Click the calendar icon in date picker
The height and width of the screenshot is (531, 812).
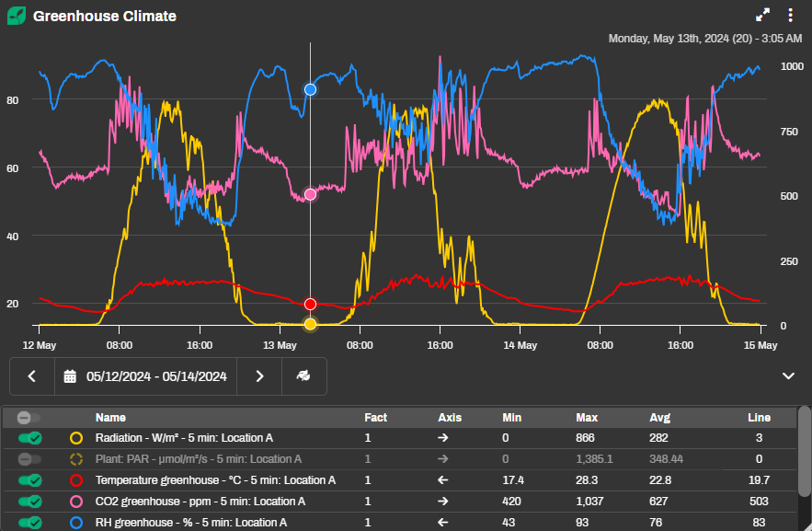(x=70, y=376)
